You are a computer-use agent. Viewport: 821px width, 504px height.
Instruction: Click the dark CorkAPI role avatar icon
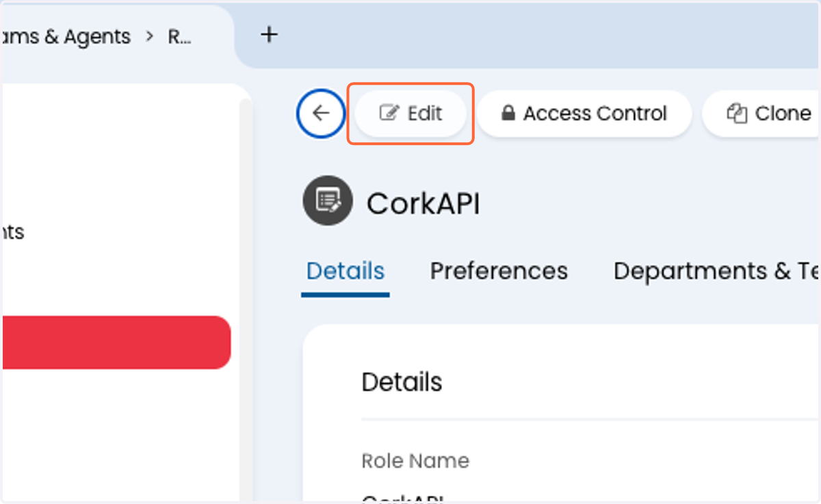click(328, 201)
